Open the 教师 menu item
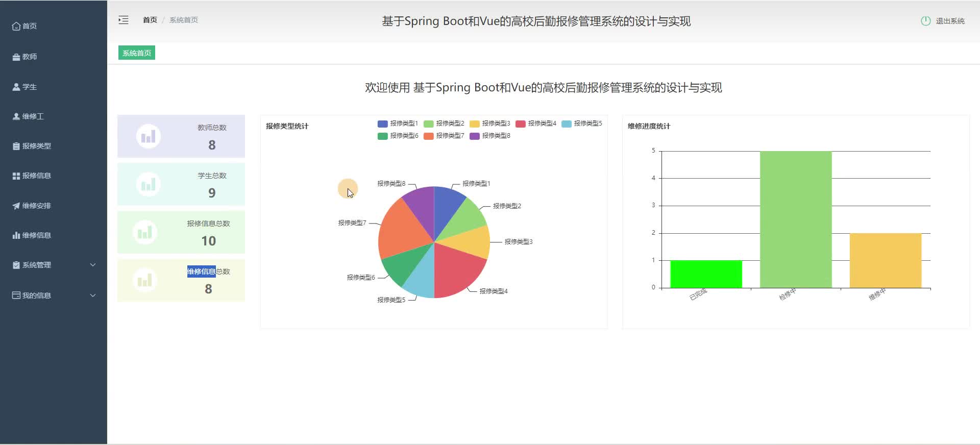This screenshot has width=980, height=445. click(54, 57)
